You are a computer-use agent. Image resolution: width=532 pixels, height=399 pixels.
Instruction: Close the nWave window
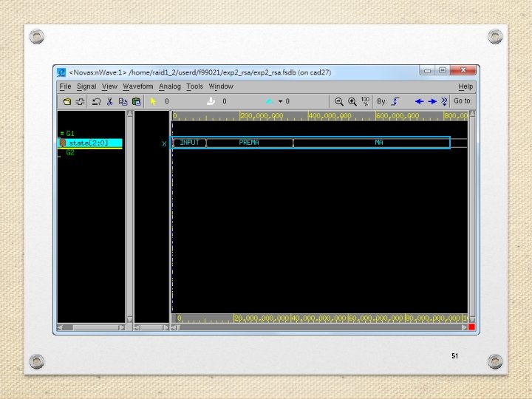[463, 70]
